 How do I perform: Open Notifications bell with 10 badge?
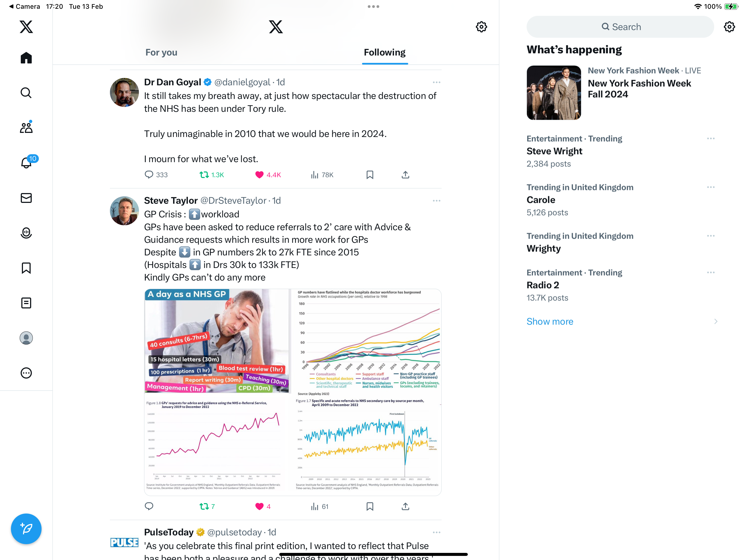click(x=27, y=162)
